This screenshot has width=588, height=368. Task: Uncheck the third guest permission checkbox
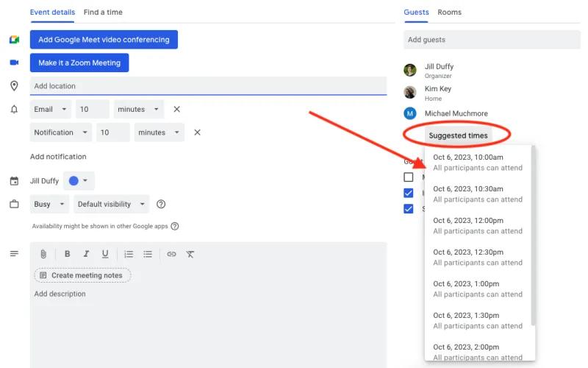pyautogui.click(x=409, y=208)
